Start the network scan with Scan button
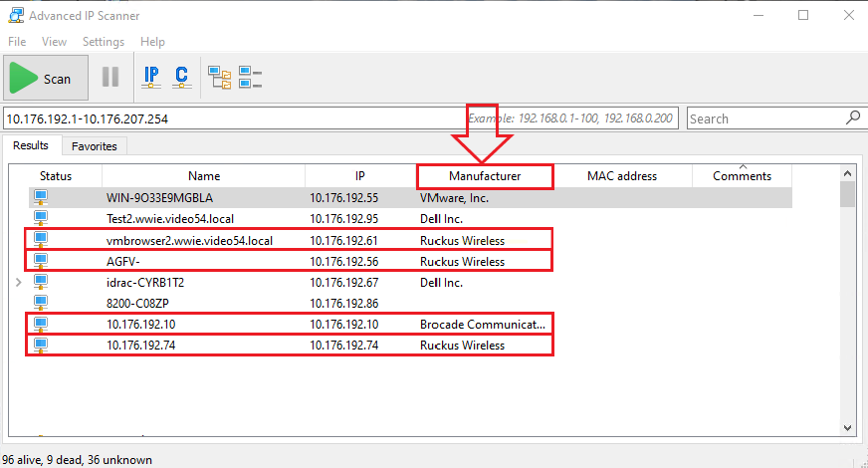This screenshot has height=468, width=868. tap(45, 78)
